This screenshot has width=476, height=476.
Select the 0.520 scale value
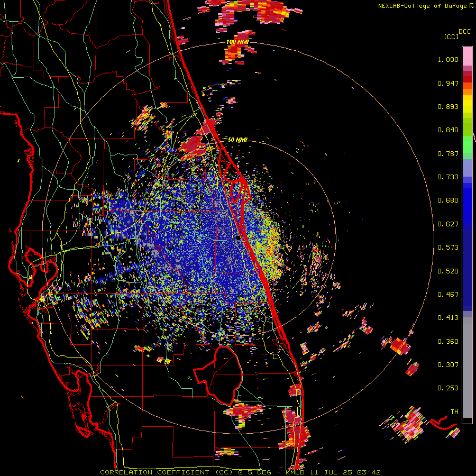[448, 271]
